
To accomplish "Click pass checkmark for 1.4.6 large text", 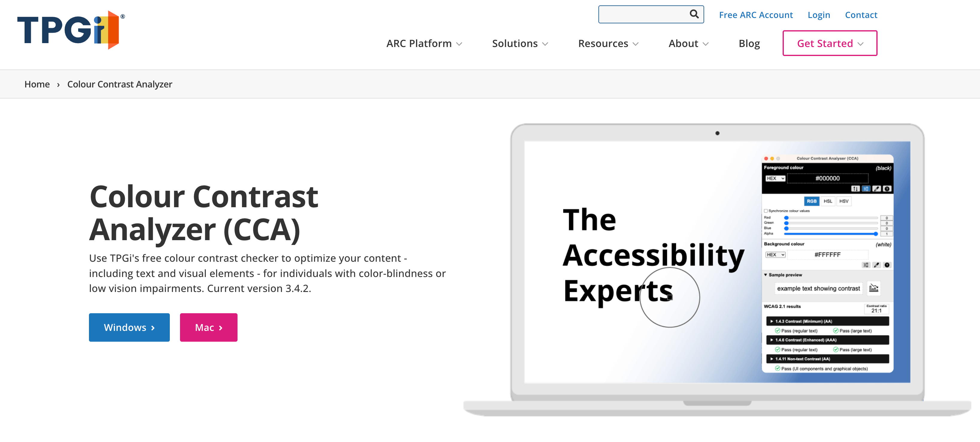I will [x=836, y=349].
